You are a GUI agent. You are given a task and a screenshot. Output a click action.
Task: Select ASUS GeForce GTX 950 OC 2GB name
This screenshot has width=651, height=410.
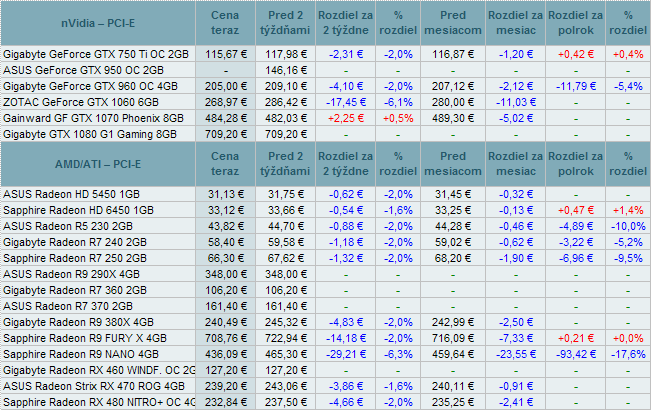tap(83, 70)
